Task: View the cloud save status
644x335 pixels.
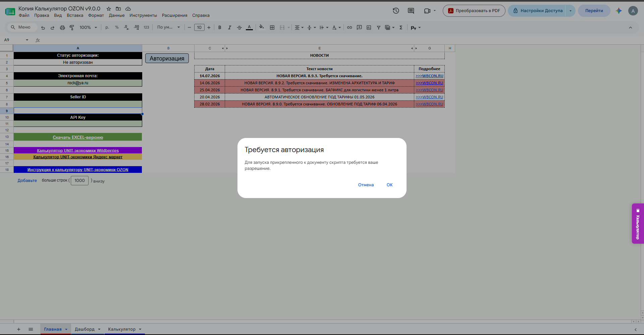Action: pos(128,9)
